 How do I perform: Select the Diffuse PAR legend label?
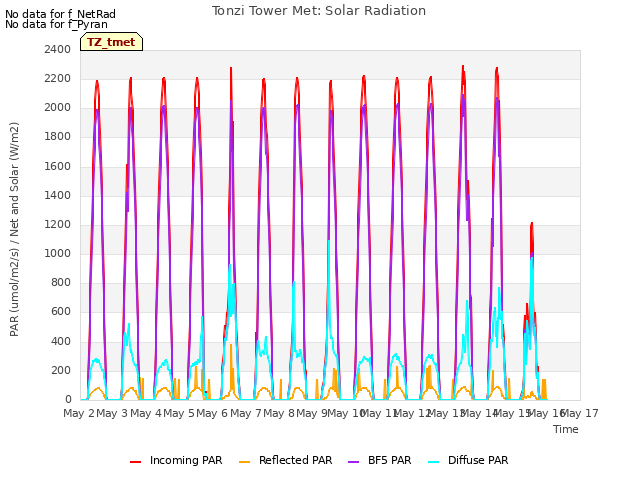478,460
